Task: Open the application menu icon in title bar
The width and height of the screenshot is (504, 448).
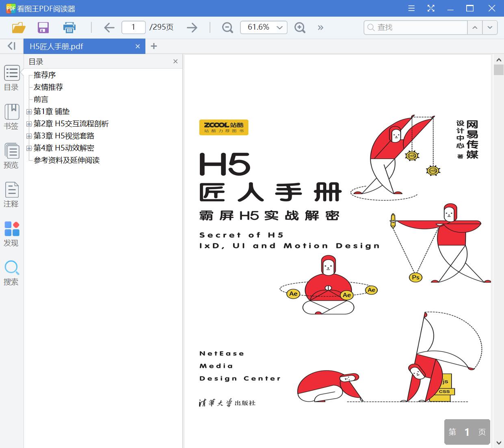Action: pos(411,8)
